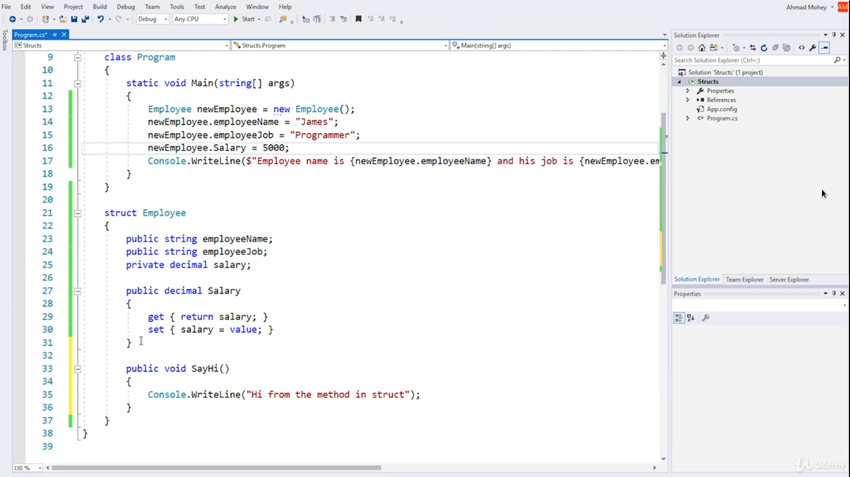Click the Solution Explorer views switch icon
This screenshot has width=850, height=477.
713,48
